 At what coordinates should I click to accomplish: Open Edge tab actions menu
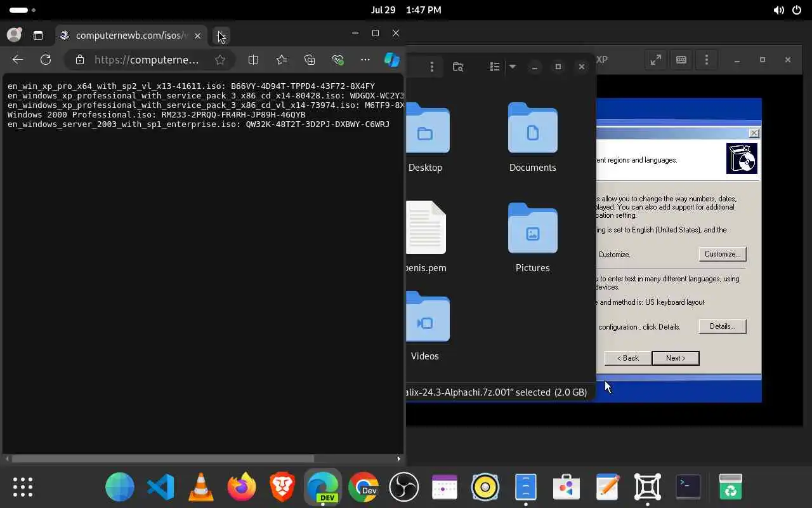coord(38,36)
